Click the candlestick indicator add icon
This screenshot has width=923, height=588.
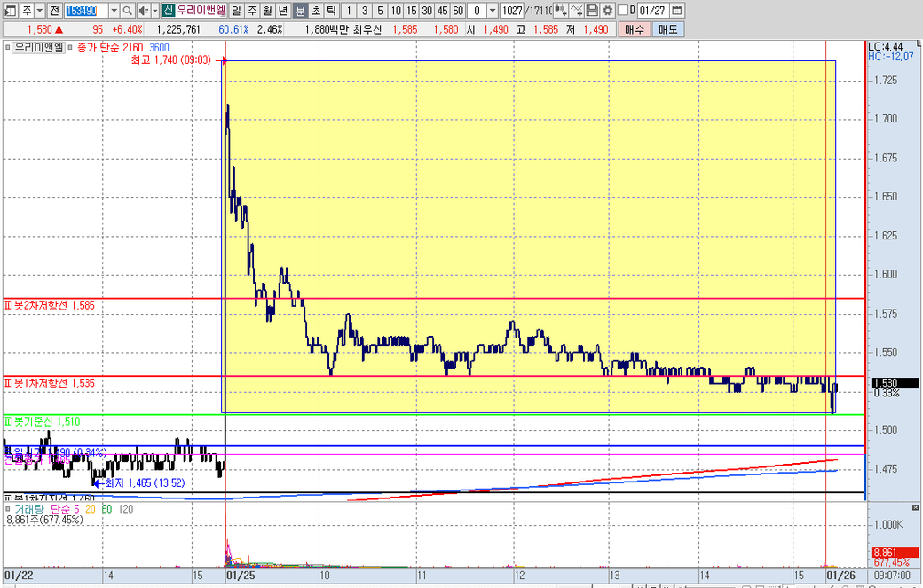click(560, 11)
